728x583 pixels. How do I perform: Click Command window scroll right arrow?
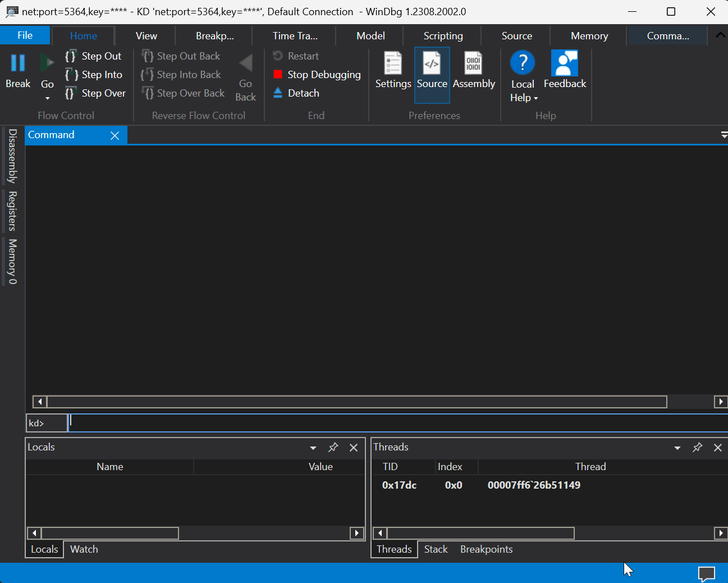[721, 402]
